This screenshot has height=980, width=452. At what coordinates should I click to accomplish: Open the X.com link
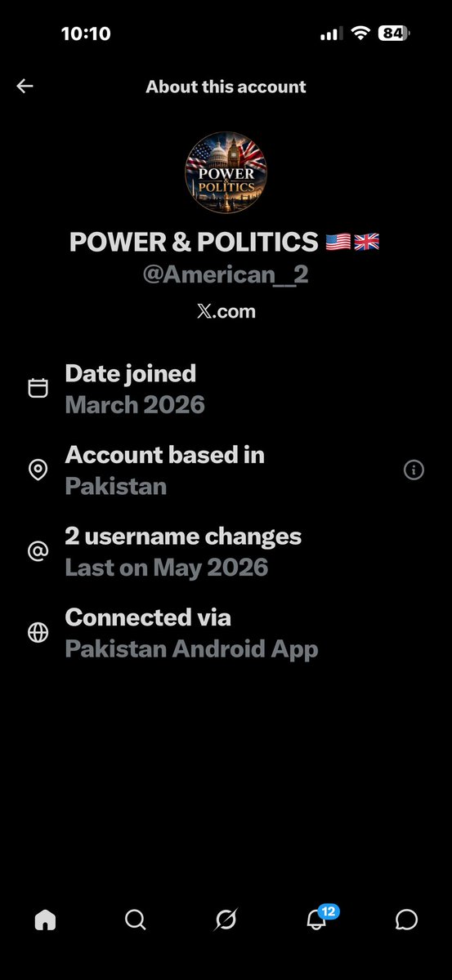click(226, 311)
